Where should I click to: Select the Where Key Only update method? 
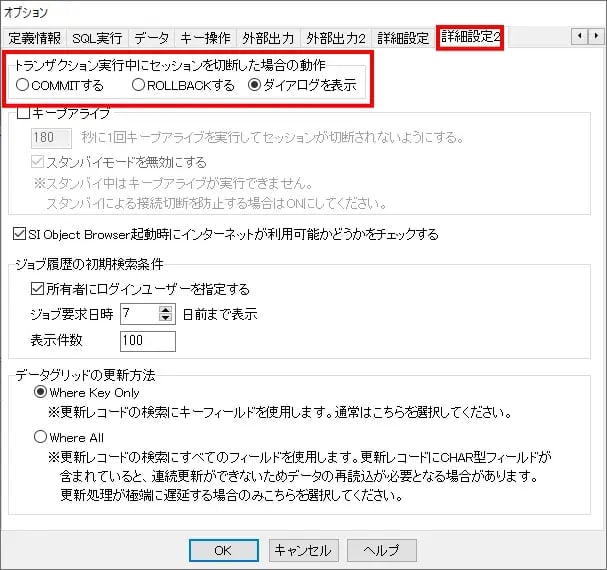coord(41,393)
